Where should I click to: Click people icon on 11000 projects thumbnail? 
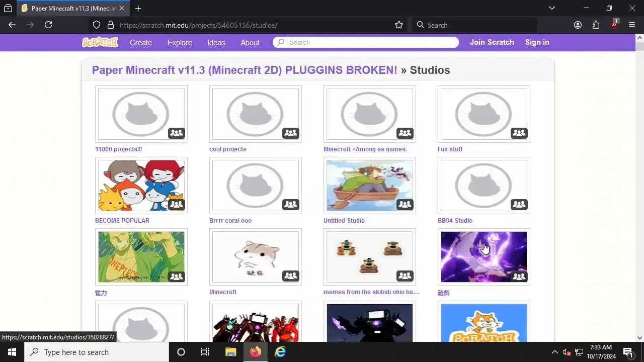[x=176, y=133]
